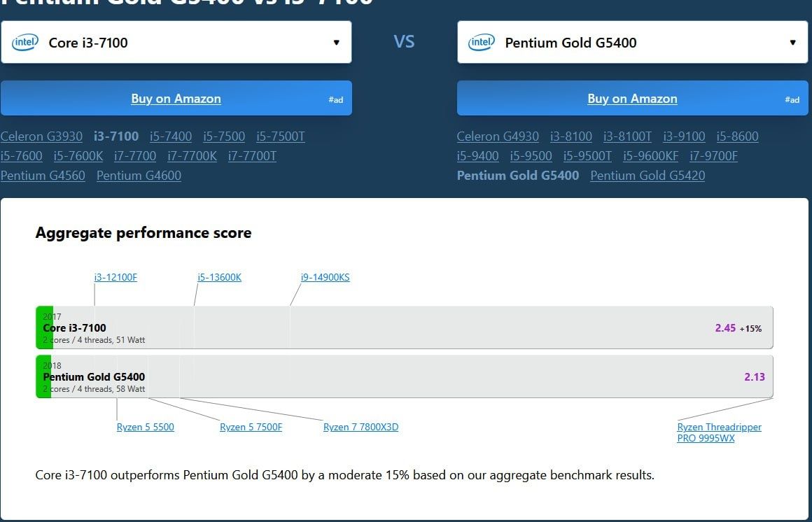
Task: Open the i5-9600KF link
Action: point(650,156)
